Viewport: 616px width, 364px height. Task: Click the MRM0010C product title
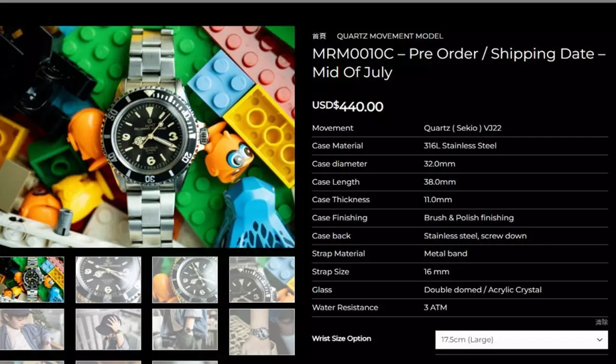point(459,63)
